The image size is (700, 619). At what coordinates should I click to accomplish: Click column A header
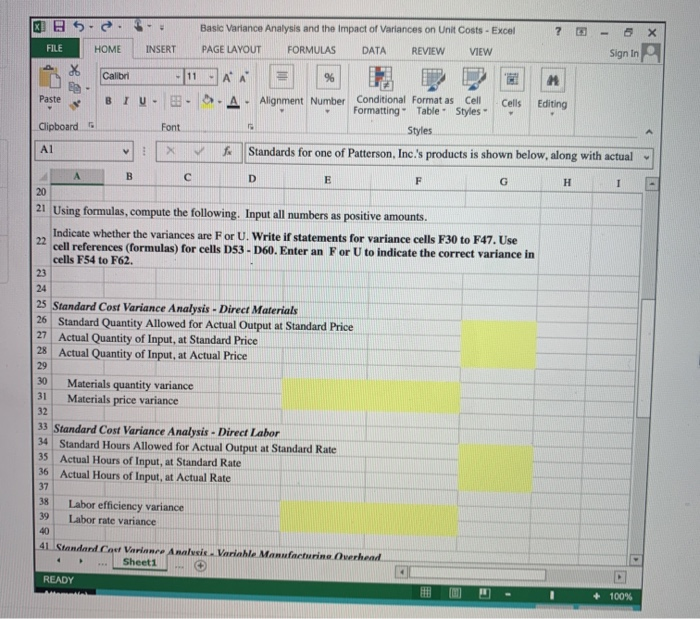click(x=77, y=176)
